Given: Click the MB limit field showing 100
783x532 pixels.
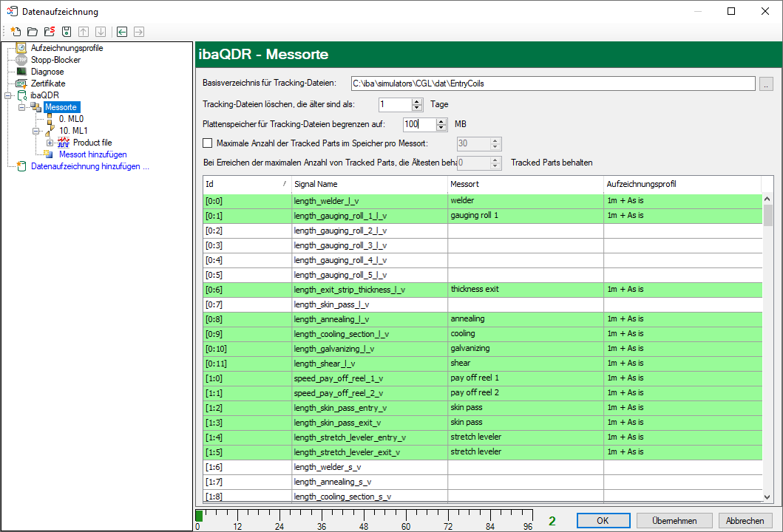Looking at the screenshot, I should [x=419, y=124].
